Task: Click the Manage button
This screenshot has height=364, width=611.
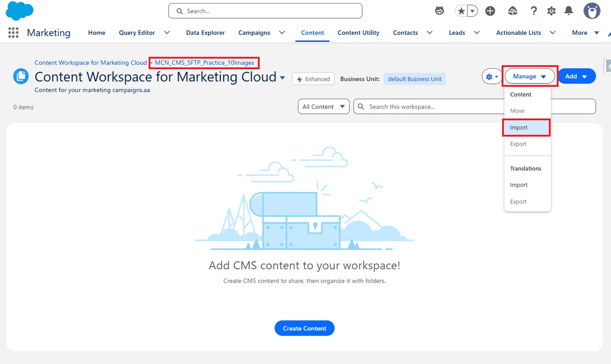Action: [530, 76]
